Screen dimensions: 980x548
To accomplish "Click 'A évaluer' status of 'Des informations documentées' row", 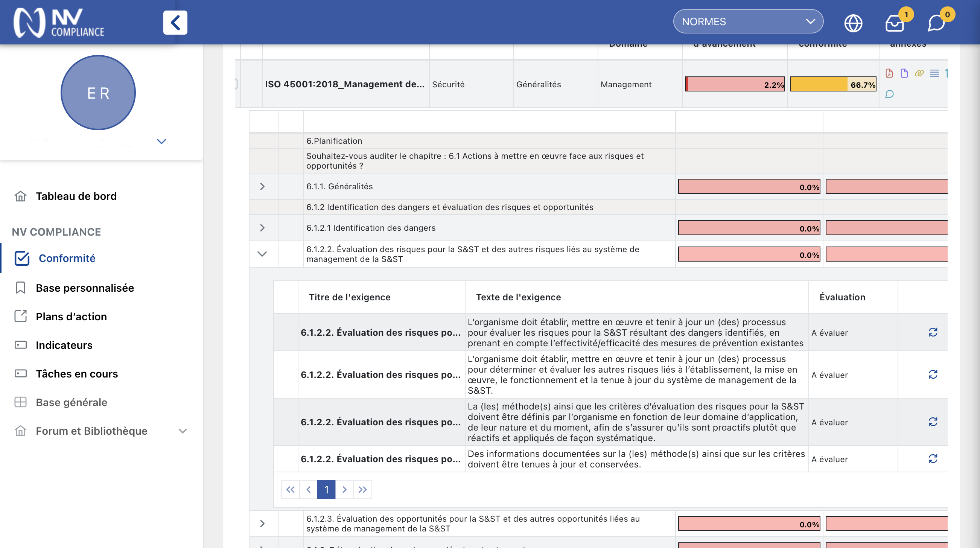I will coord(829,459).
